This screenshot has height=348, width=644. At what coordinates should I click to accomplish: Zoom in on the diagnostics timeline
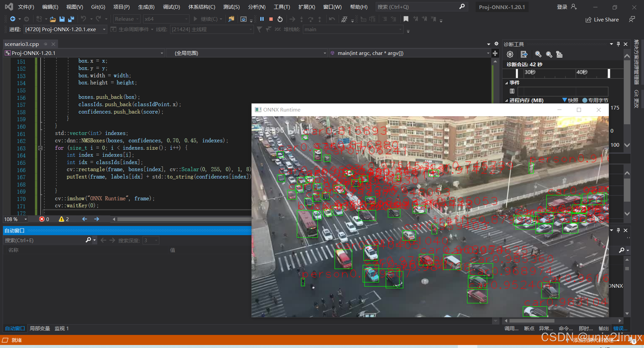(538, 54)
